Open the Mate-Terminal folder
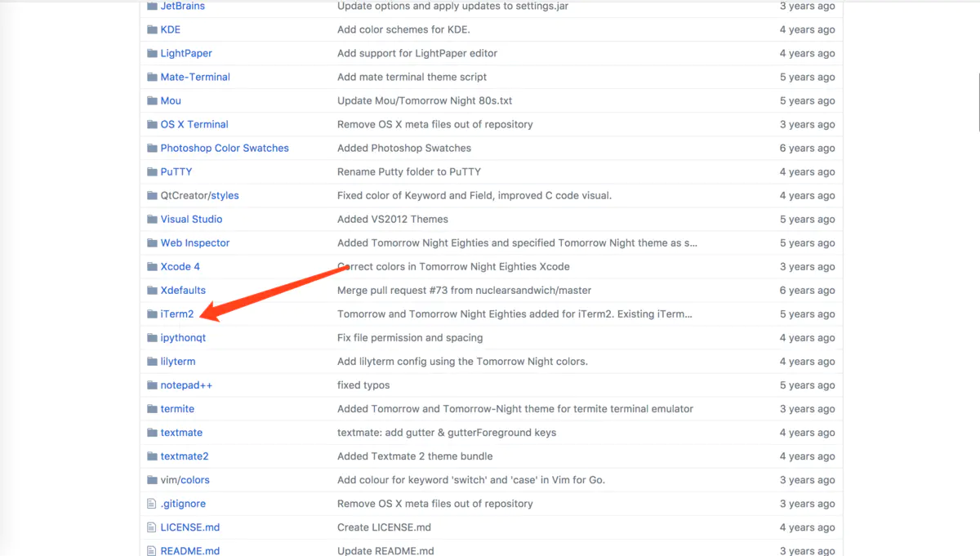Image resolution: width=980 pixels, height=556 pixels. 195,77
